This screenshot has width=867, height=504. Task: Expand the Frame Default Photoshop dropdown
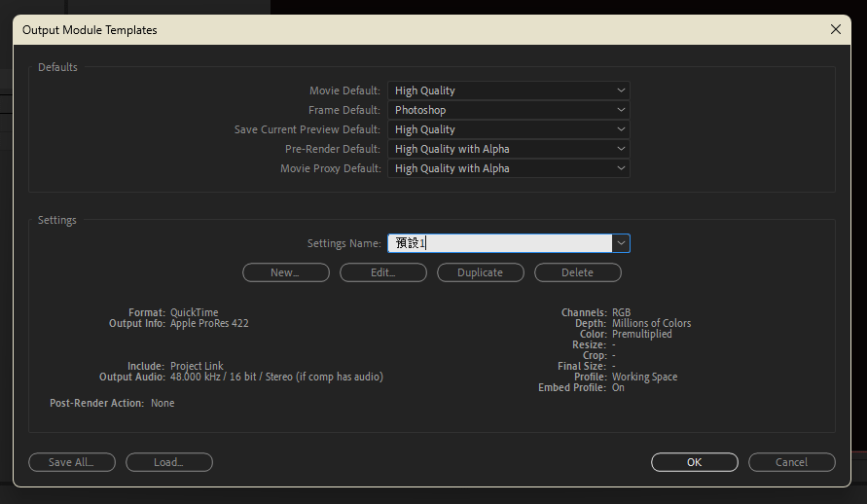pyautogui.click(x=508, y=110)
